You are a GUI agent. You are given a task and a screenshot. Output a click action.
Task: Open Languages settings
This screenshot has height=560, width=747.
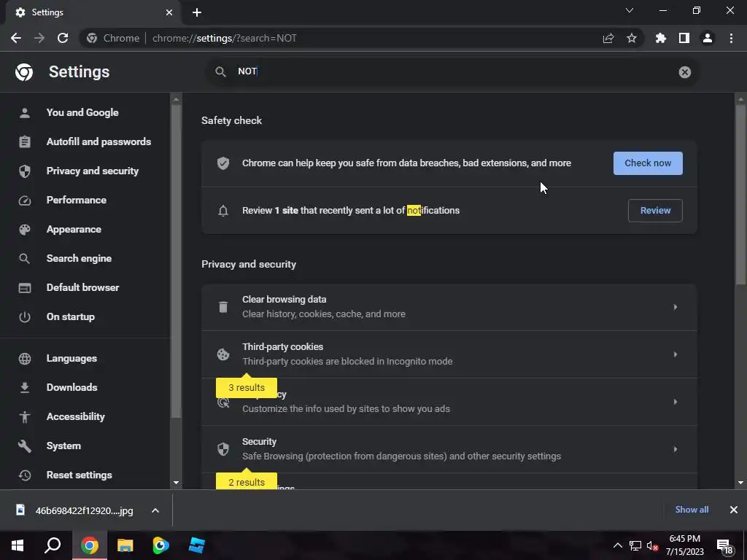[71, 358]
